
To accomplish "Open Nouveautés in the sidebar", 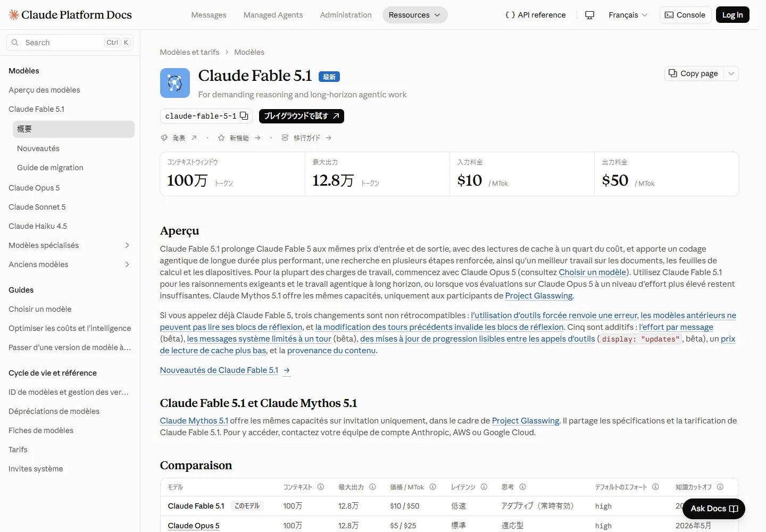I will [x=38, y=148].
